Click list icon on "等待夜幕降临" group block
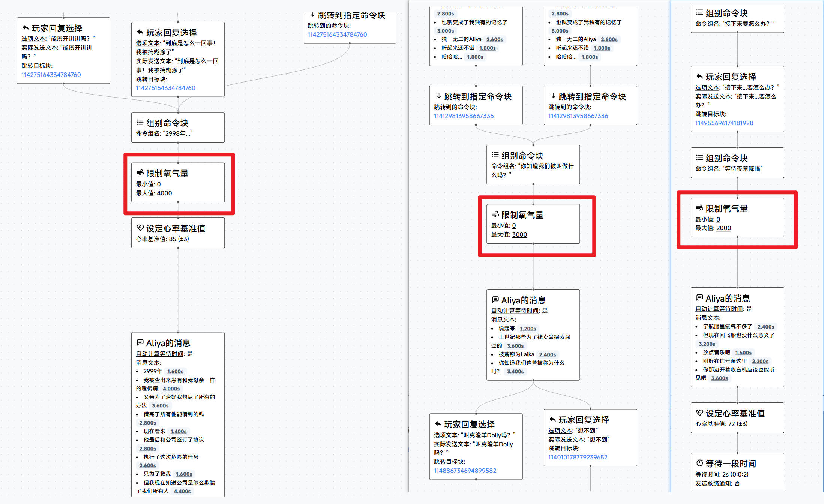 (699, 158)
